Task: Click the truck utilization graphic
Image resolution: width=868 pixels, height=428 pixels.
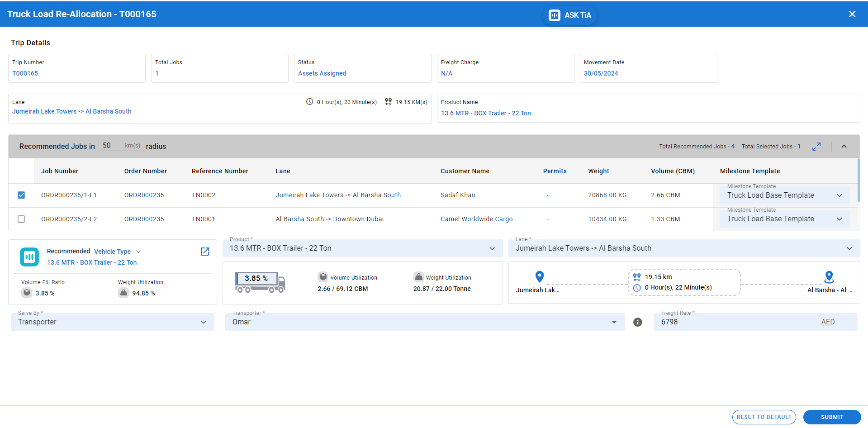Action: pos(260,282)
